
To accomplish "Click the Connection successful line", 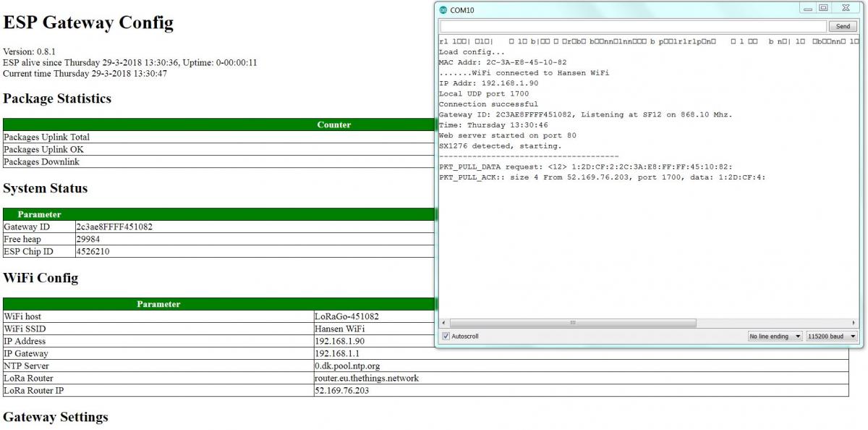I will coord(488,104).
